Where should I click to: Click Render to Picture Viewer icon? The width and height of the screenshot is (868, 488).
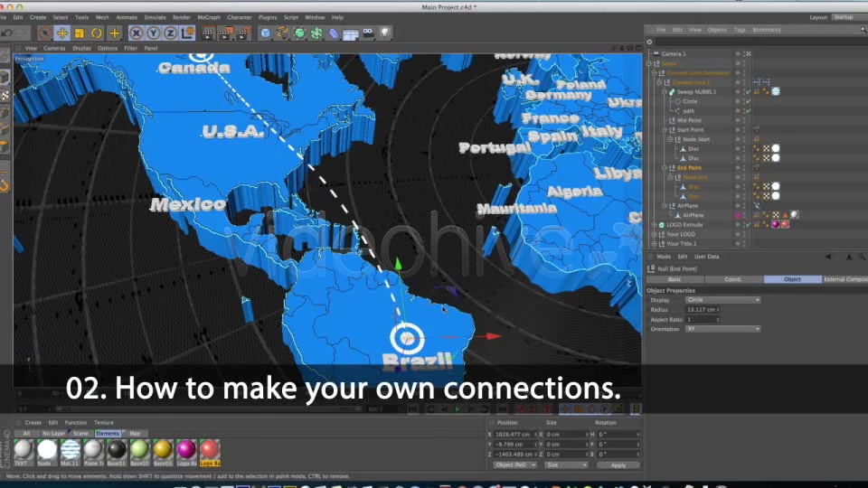point(225,33)
